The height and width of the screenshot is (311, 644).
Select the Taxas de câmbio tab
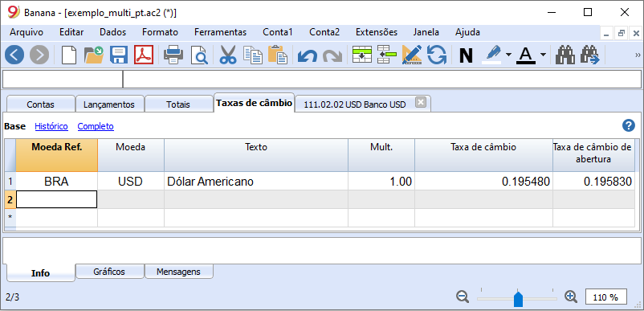[x=255, y=103]
